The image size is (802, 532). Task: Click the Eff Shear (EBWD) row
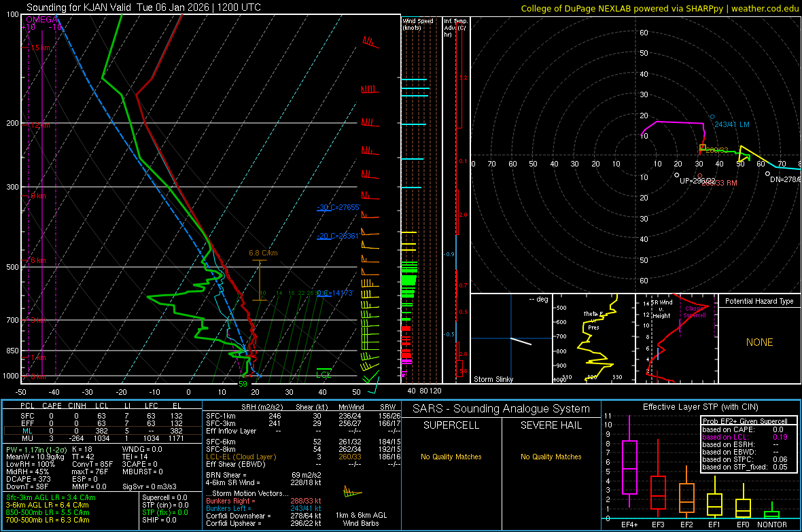click(303, 464)
